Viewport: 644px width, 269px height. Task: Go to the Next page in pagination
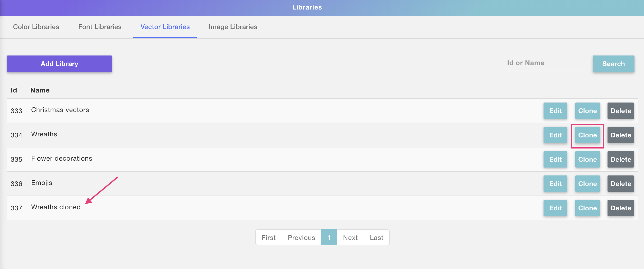point(350,238)
